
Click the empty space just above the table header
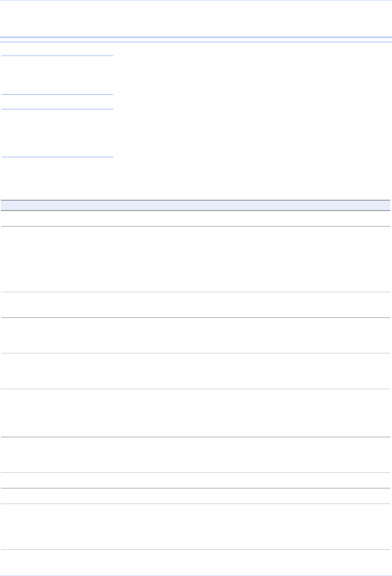[196, 183]
